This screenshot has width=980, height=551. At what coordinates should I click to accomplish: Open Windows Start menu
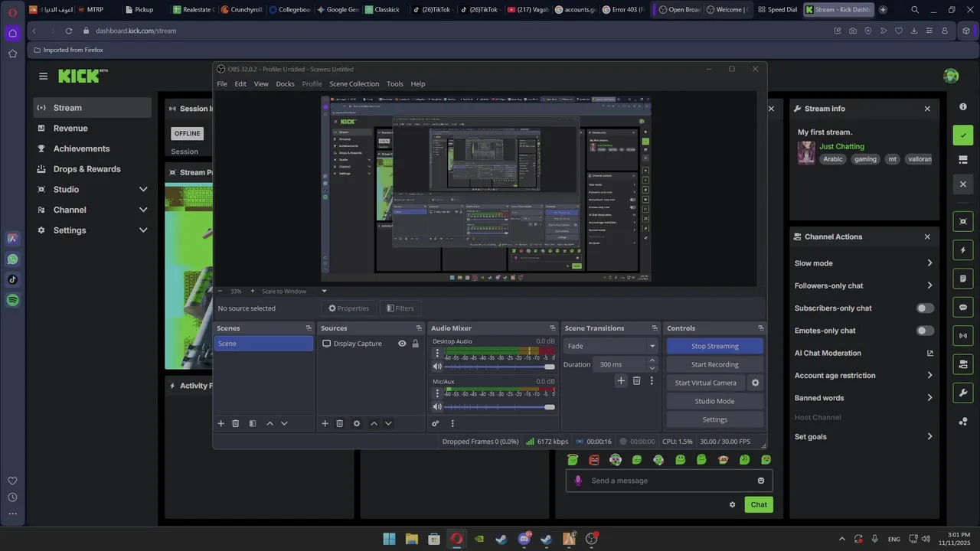pos(389,539)
